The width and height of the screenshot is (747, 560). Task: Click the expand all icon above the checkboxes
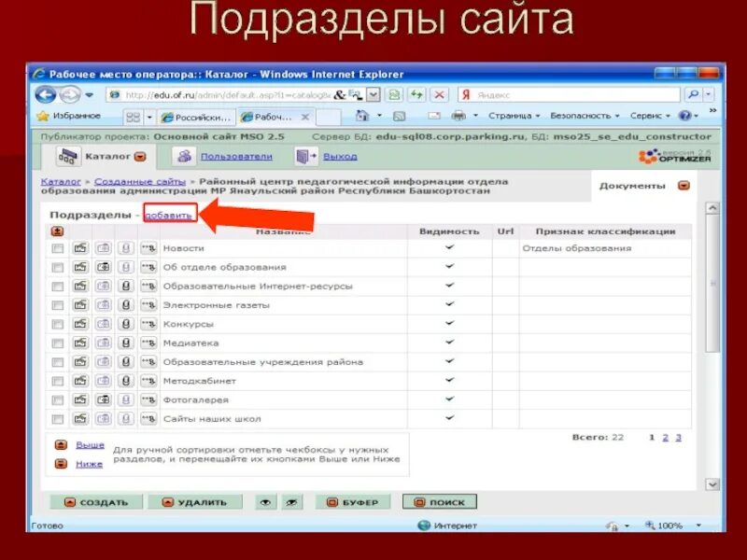(x=57, y=231)
